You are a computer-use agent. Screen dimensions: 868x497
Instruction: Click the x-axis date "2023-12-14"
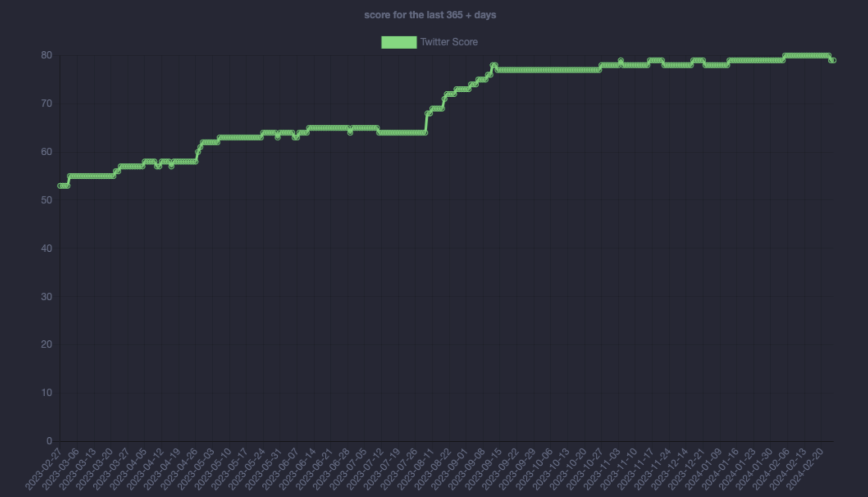click(x=669, y=469)
